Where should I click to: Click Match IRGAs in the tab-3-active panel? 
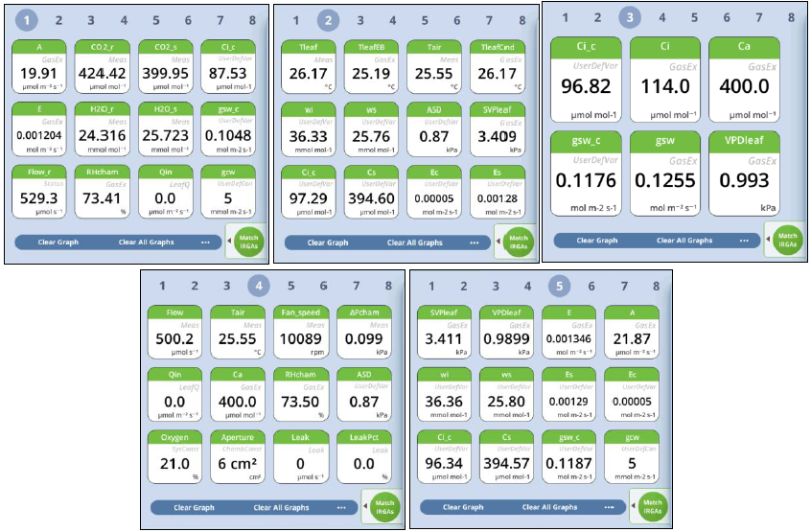point(788,240)
